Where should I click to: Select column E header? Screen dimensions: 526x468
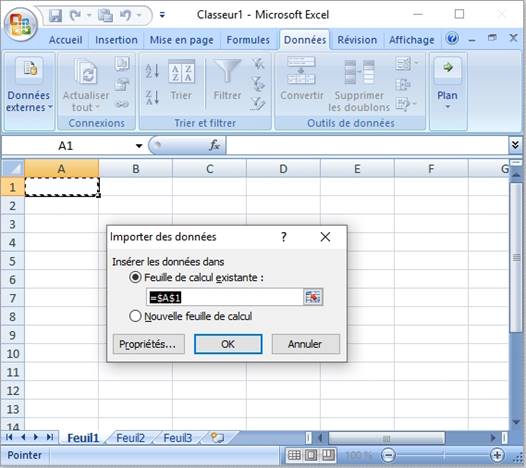pyautogui.click(x=357, y=169)
